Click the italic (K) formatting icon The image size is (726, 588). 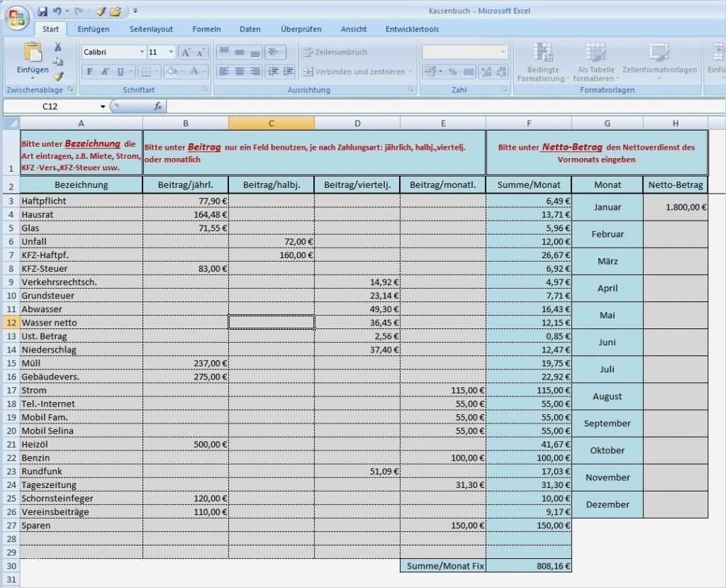[104, 70]
